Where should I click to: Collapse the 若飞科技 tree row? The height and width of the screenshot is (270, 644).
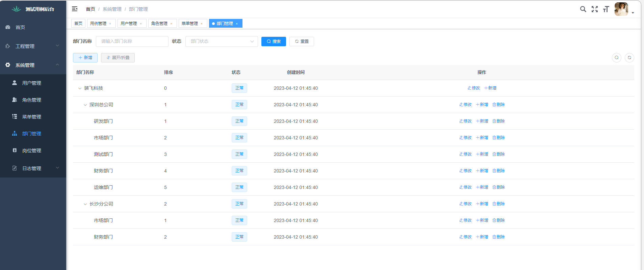(x=80, y=88)
